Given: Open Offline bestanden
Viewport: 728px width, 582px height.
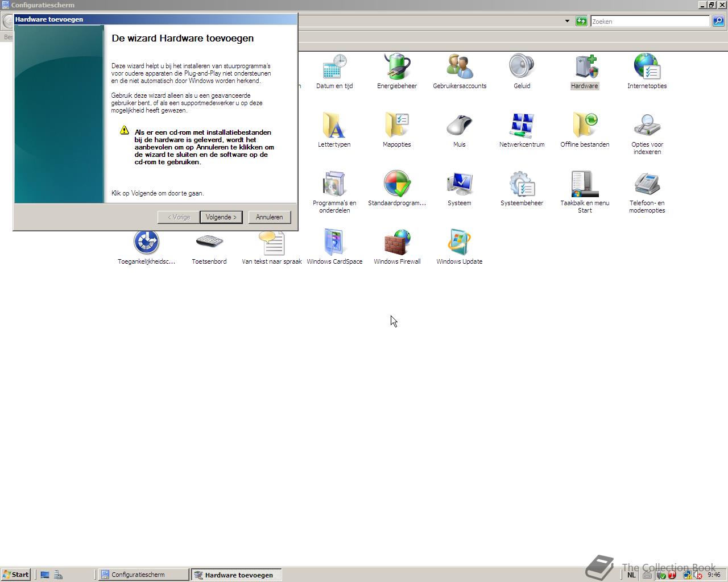Looking at the screenshot, I should [x=585, y=130].
